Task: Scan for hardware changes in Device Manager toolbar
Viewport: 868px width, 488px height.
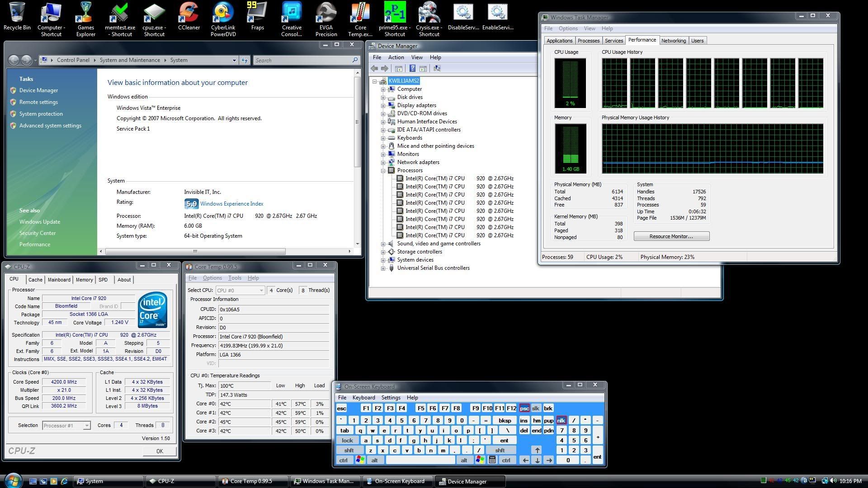Action: coord(437,68)
